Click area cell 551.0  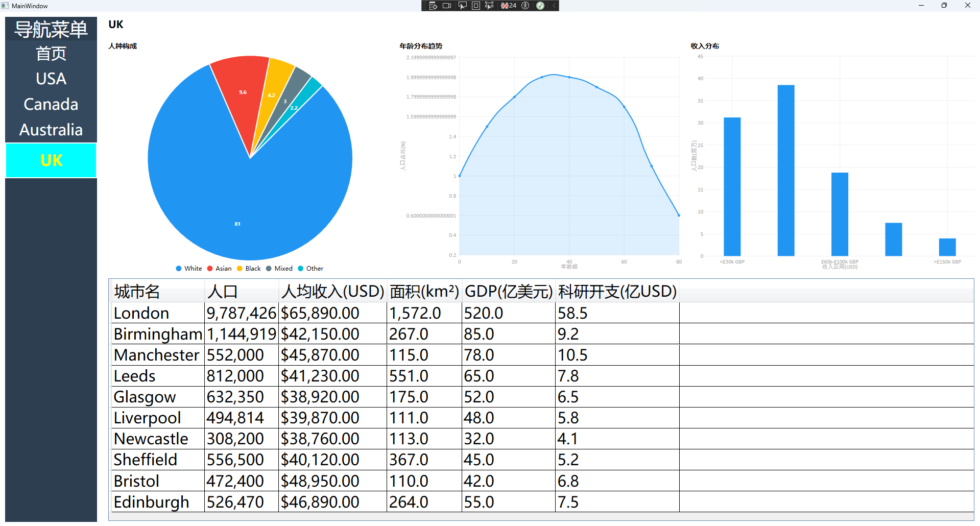click(x=424, y=376)
